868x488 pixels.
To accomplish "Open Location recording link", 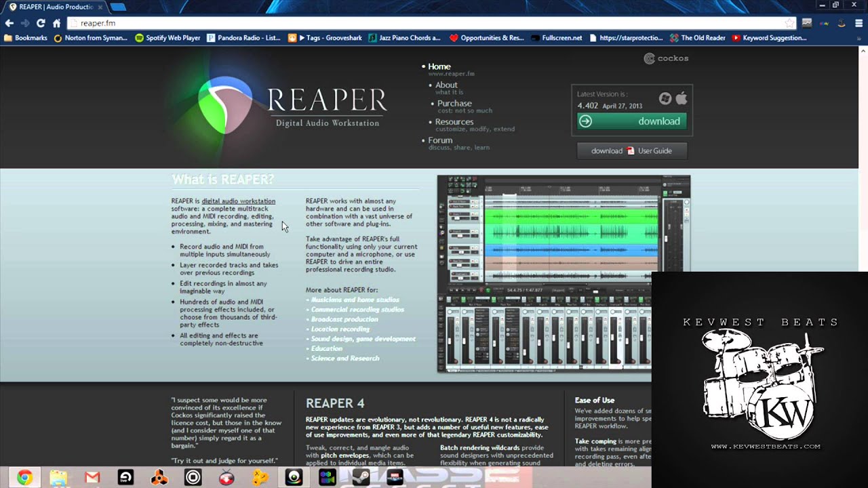I will [340, 329].
